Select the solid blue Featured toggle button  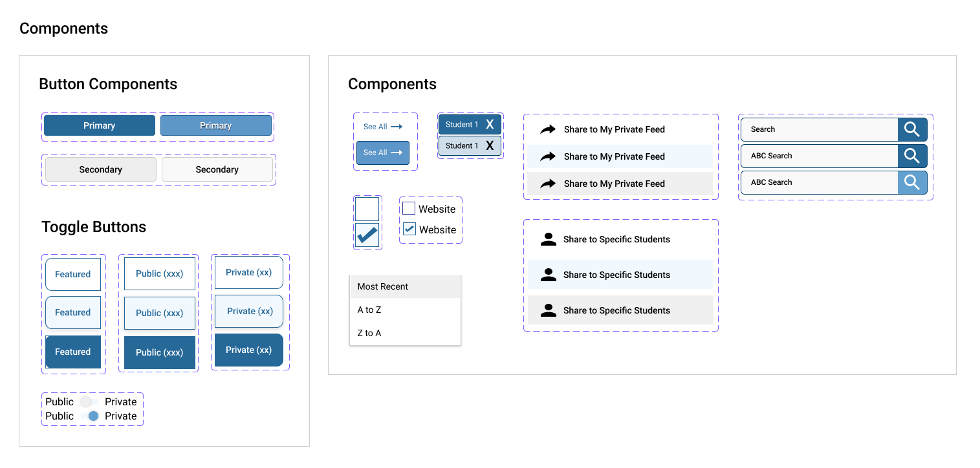point(73,352)
